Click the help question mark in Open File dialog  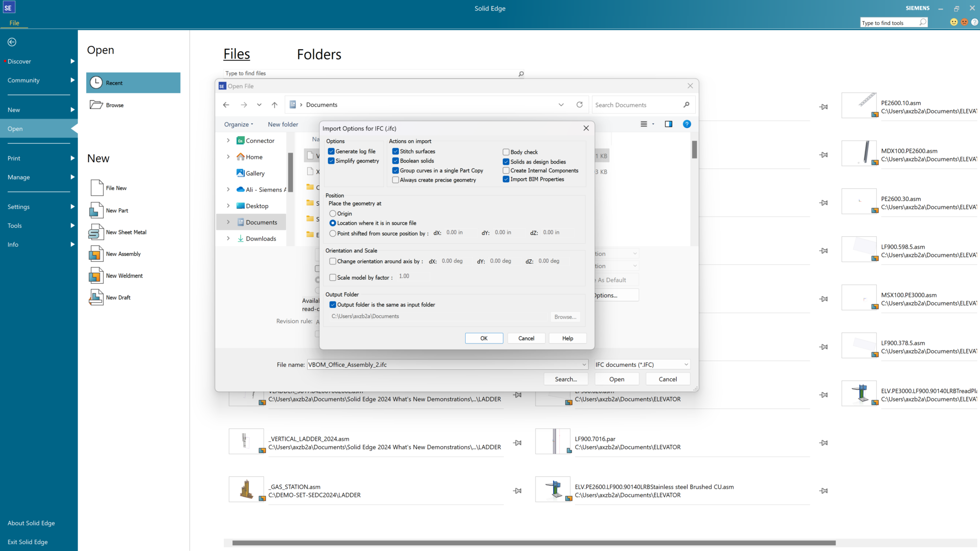(687, 124)
